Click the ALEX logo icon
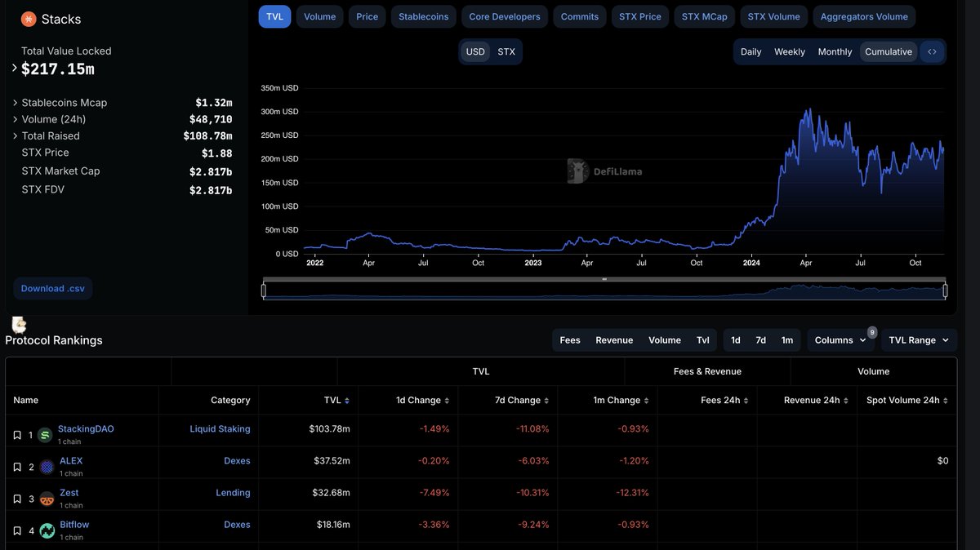Viewport: 980px width, 550px height. [47, 467]
